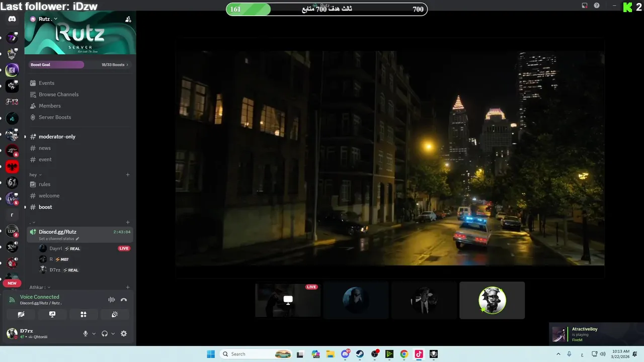Click the Voice Connected status text
Image resolution: width=644 pixels, height=362 pixels.
click(x=40, y=297)
